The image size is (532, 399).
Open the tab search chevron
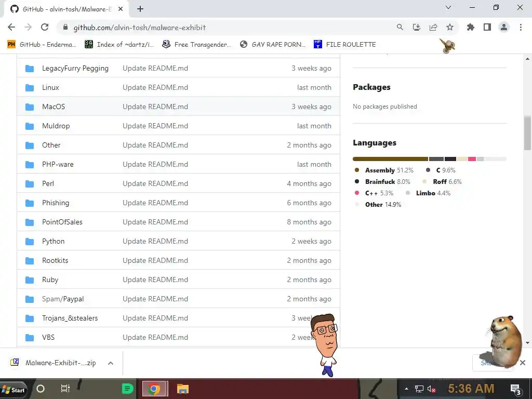tap(448, 7)
